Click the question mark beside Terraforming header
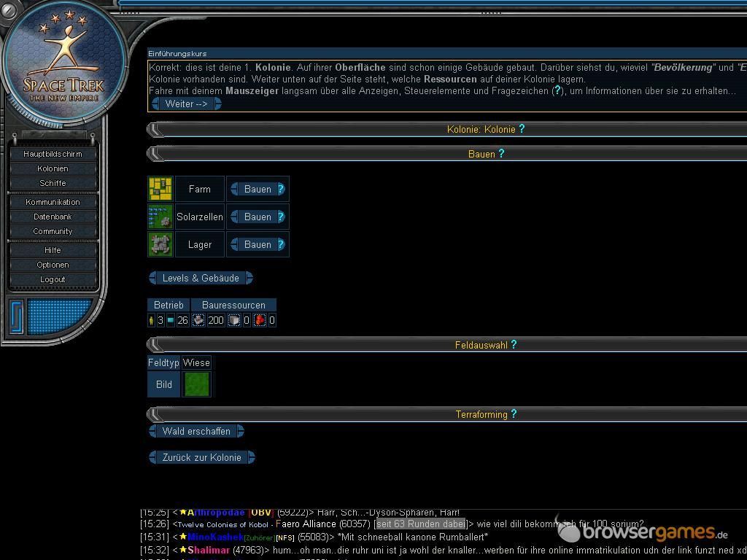747x560 pixels. point(514,414)
